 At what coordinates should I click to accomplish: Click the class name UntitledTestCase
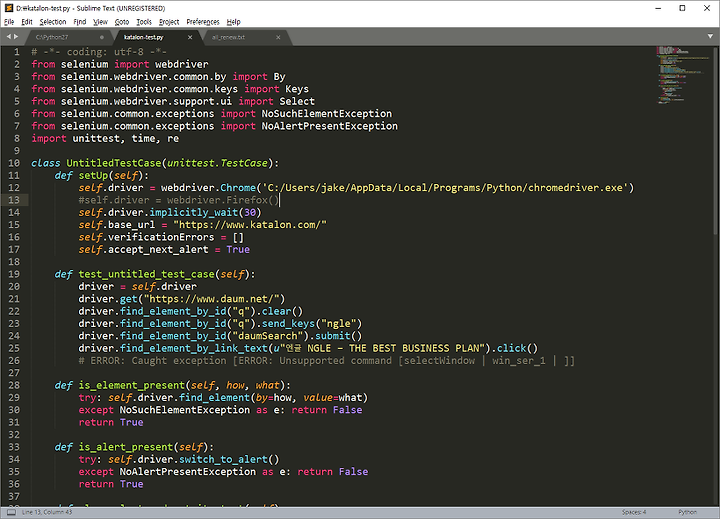pyautogui.click(x=113, y=163)
